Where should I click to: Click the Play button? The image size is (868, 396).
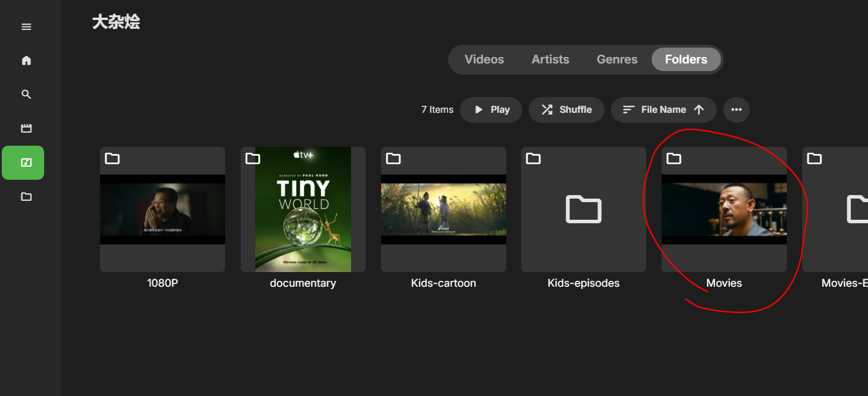click(491, 110)
